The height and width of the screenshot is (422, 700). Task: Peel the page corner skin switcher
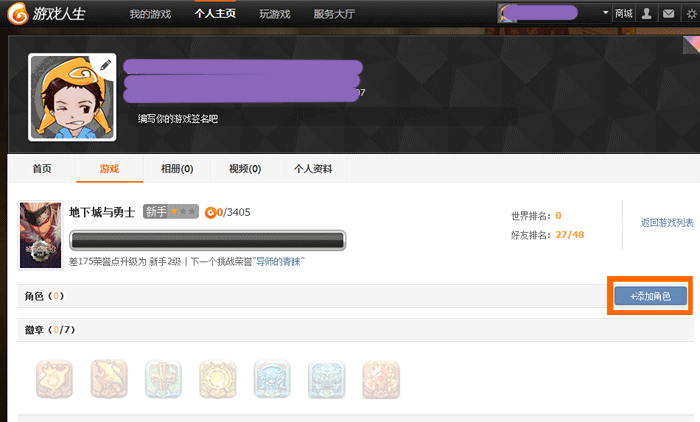(690, 44)
